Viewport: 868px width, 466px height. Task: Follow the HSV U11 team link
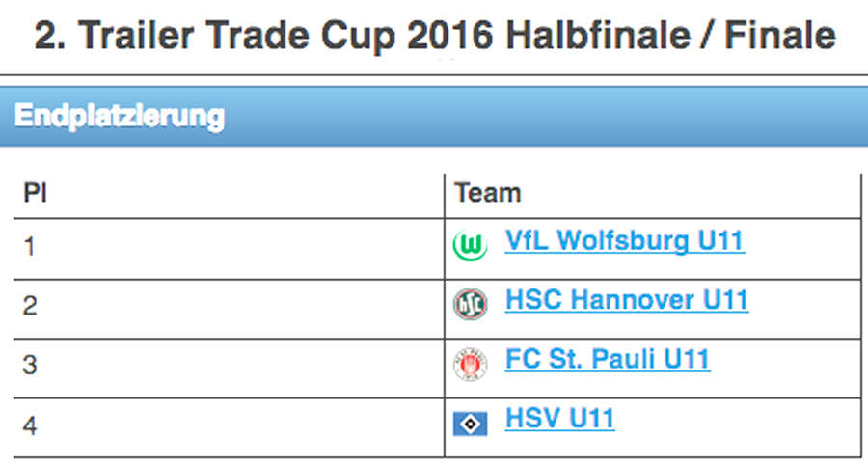(559, 419)
